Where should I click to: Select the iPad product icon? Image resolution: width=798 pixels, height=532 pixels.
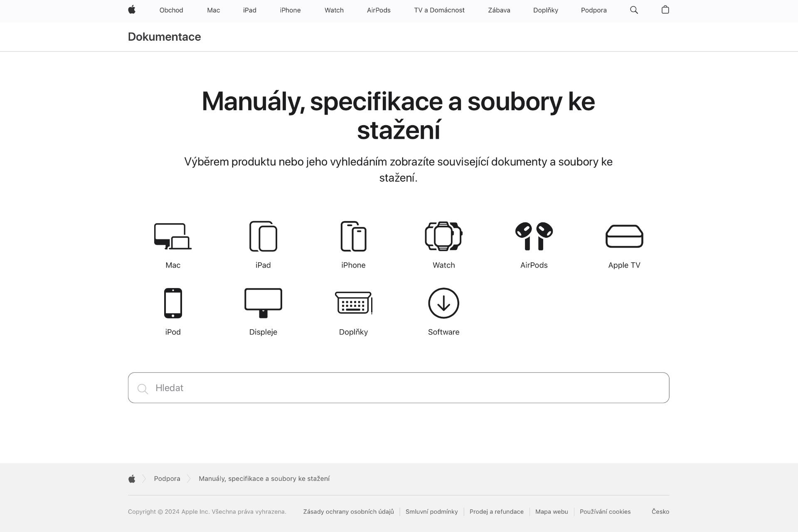263,236
